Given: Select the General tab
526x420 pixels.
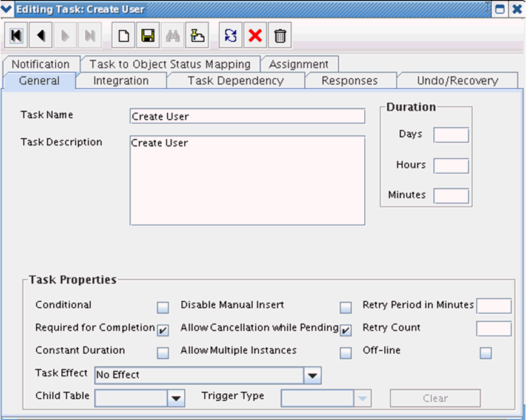Looking at the screenshot, I should 39,81.
